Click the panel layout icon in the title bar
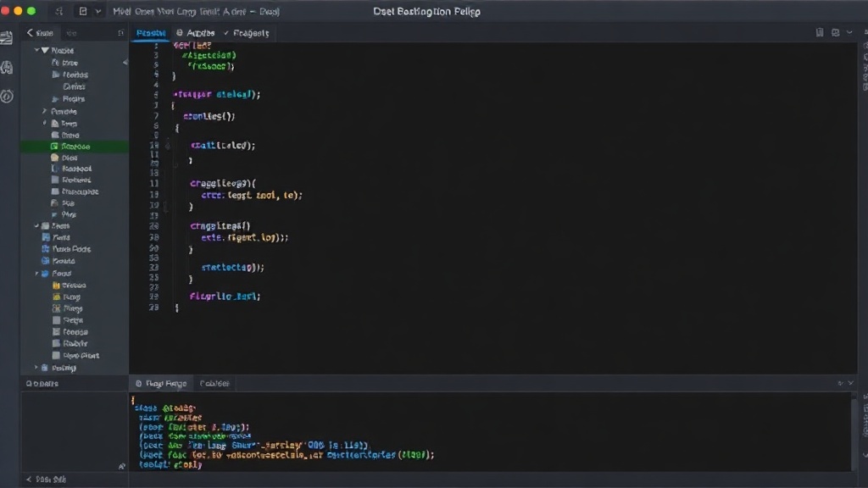 click(83, 11)
